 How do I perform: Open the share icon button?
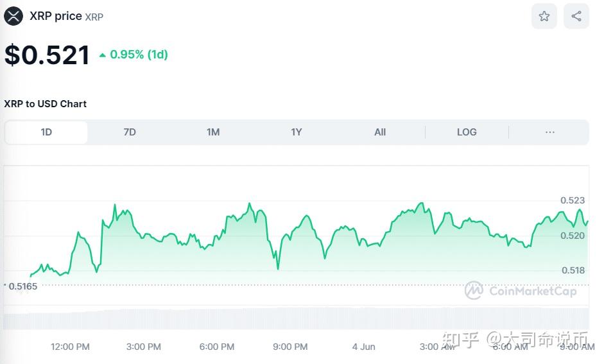576,16
